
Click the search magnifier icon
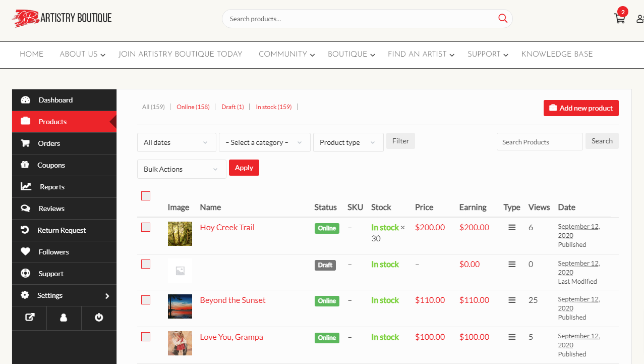(x=503, y=18)
